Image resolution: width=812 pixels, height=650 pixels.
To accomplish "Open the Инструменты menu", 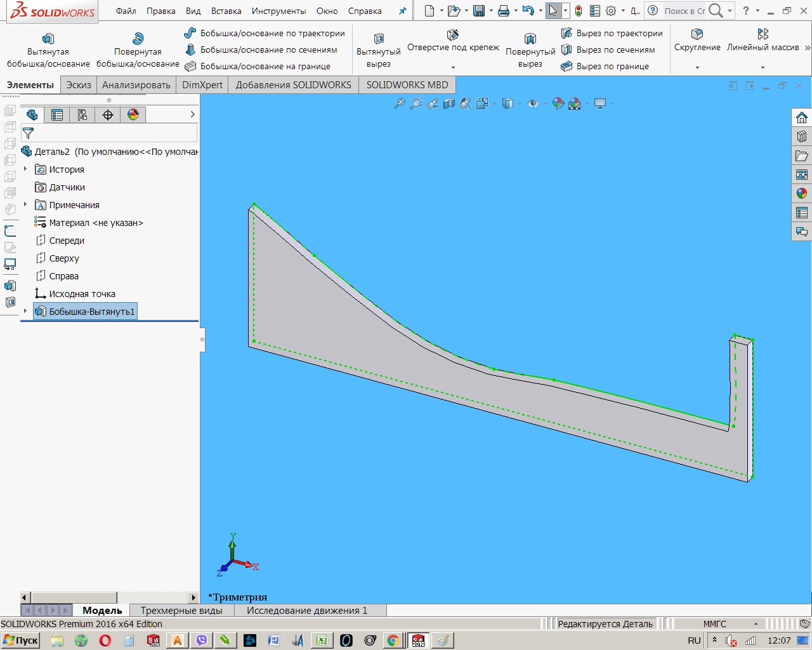I will [278, 11].
